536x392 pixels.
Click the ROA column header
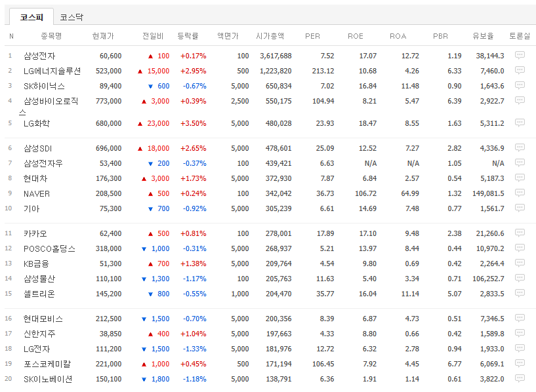pyautogui.click(x=398, y=36)
